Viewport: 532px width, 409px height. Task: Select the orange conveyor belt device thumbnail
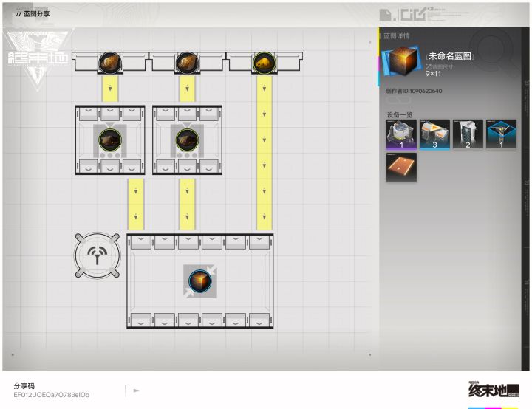(401, 167)
